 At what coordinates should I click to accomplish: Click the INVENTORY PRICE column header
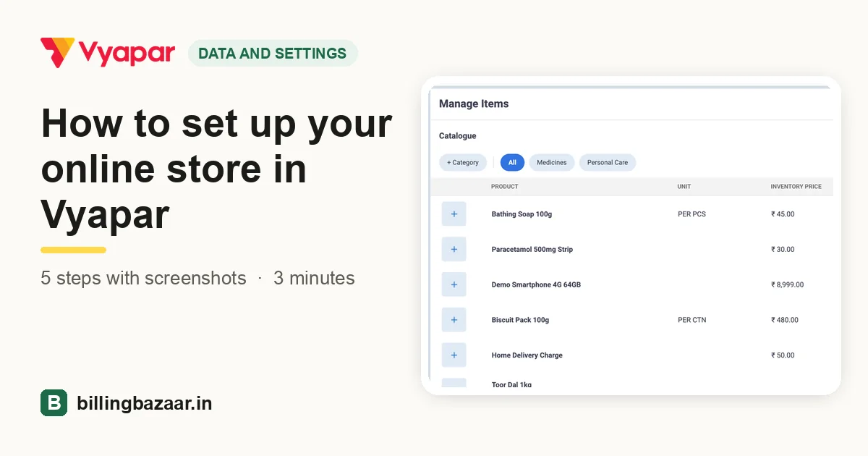[x=796, y=187]
